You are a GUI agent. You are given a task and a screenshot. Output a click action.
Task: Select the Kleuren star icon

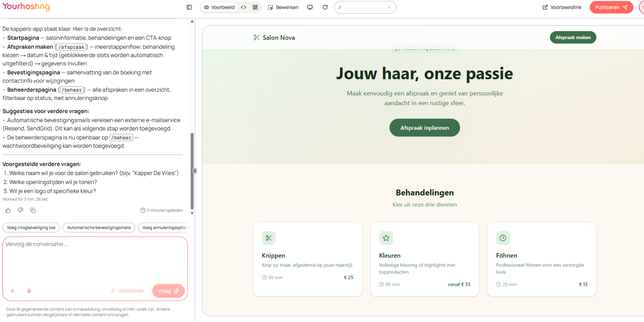[x=386, y=238]
